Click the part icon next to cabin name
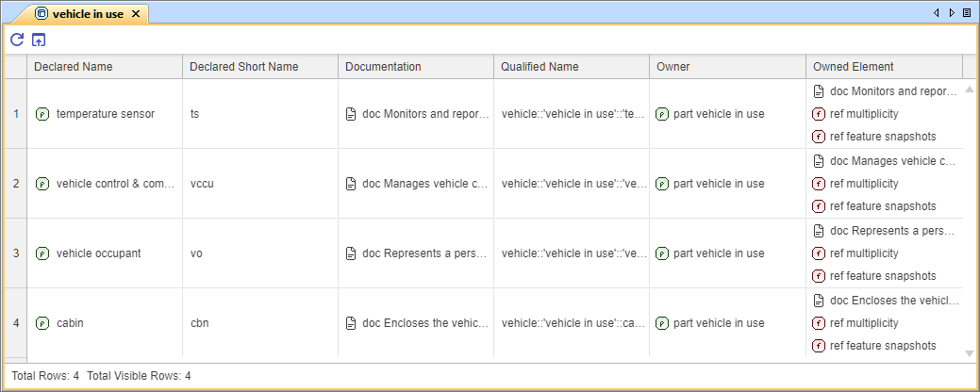Image resolution: width=980 pixels, height=392 pixels. pyautogui.click(x=42, y=323)
